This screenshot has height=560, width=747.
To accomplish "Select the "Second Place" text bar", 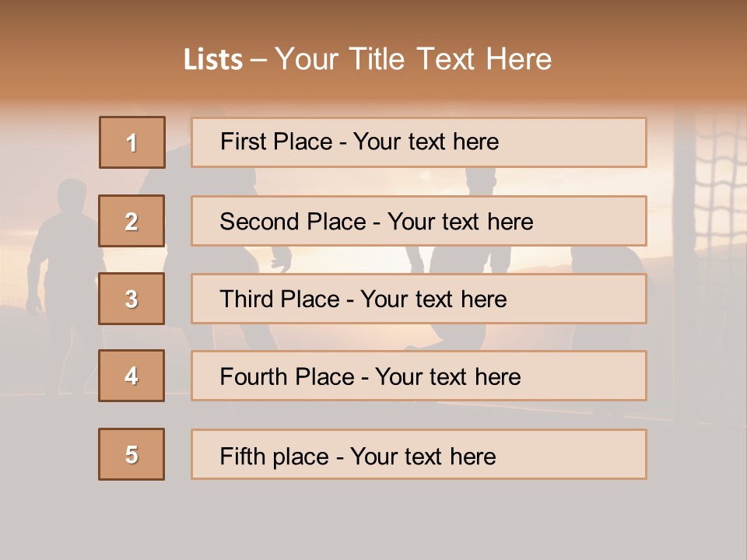I will pyautogui.click(x=419, y=221).
